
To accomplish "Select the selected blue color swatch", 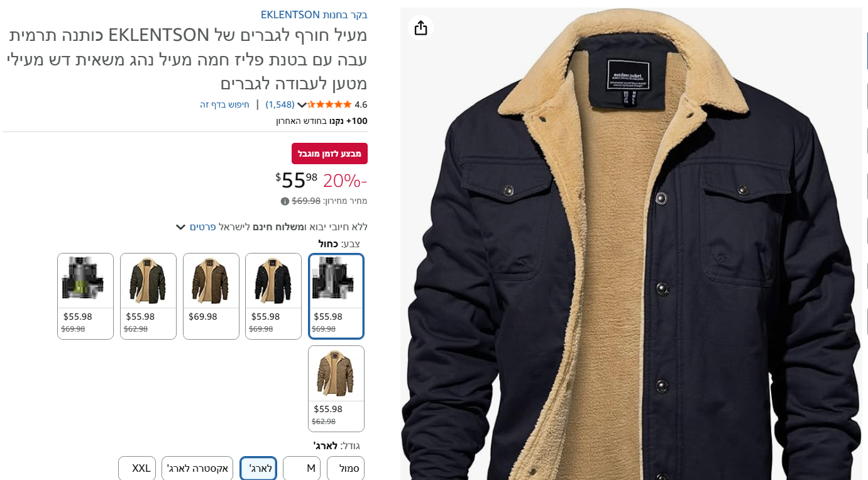I will tap(336, 296).
